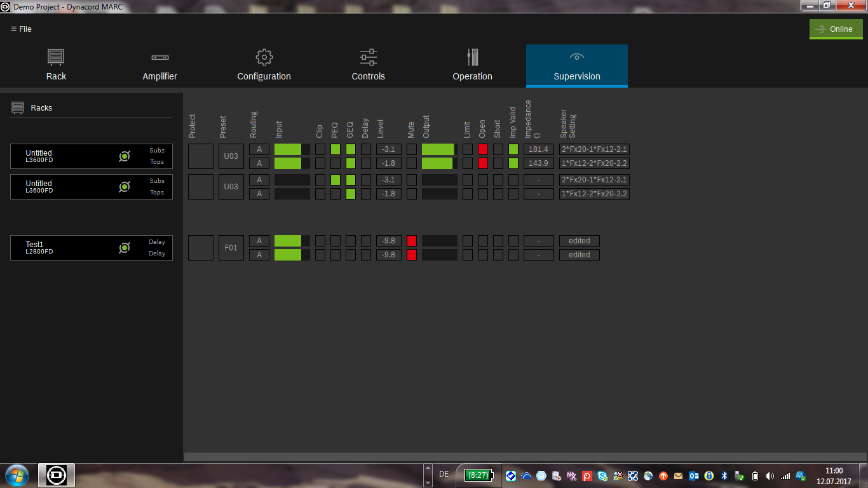The height and width of the screenshot is (488, 868).
Task: Select the Test1 L2800FD amplifier entry
Action: pos(92,248)
